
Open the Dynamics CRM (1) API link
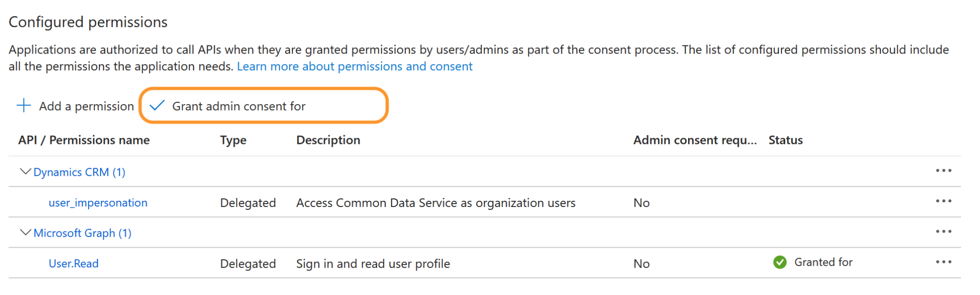click(x=79, y=172)
